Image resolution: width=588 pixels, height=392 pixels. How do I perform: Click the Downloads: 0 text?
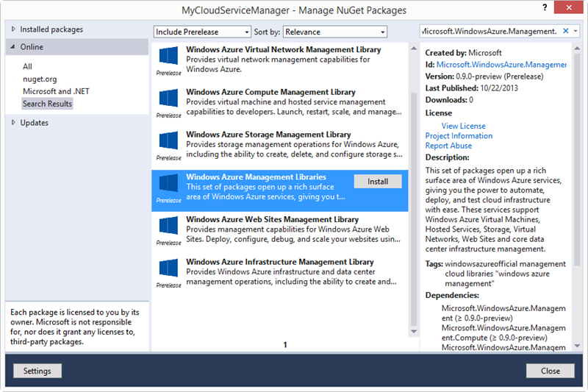(x=449, y=100)
